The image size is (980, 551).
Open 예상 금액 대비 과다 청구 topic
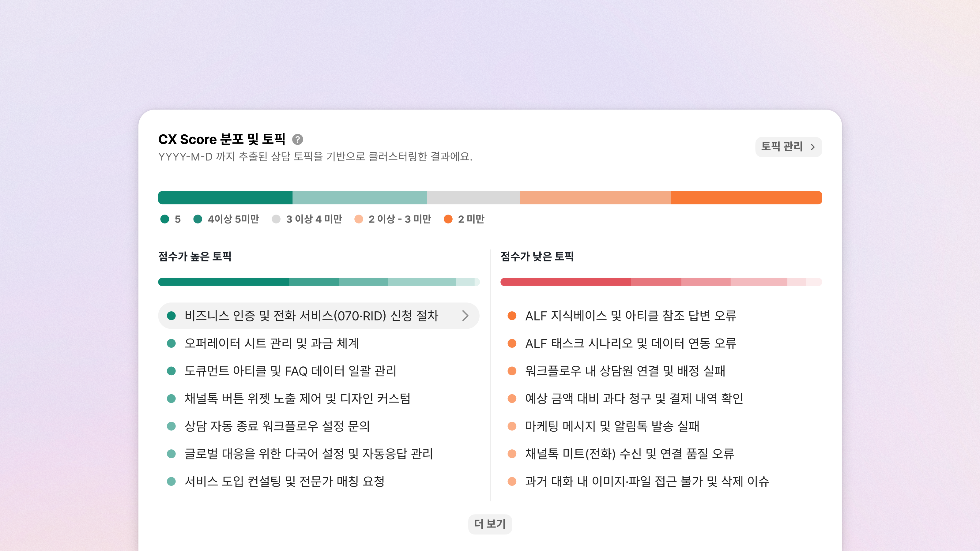pyautogui.click(x=634, y=399)
